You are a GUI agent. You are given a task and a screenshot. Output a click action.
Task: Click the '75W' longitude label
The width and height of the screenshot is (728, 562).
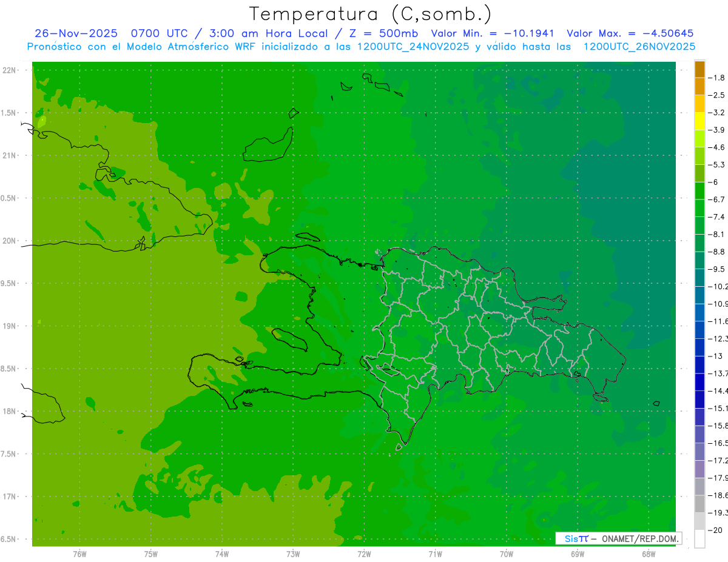151,554
